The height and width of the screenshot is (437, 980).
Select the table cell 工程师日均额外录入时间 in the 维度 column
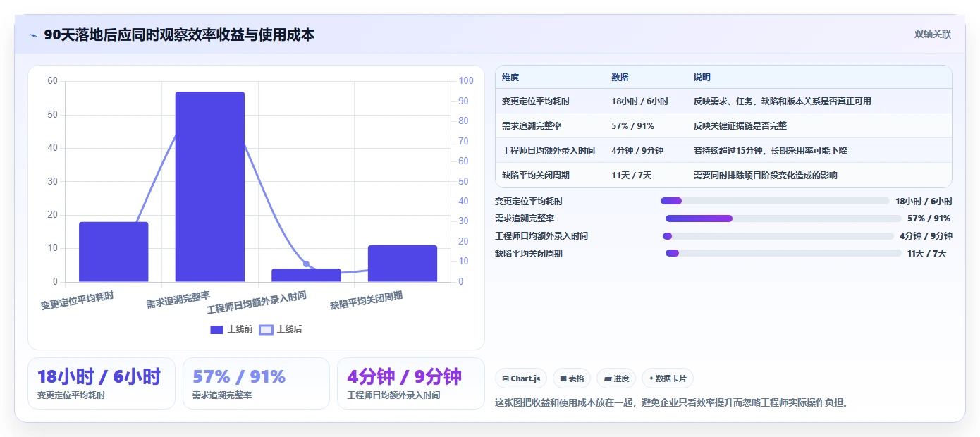pos(549,151)
